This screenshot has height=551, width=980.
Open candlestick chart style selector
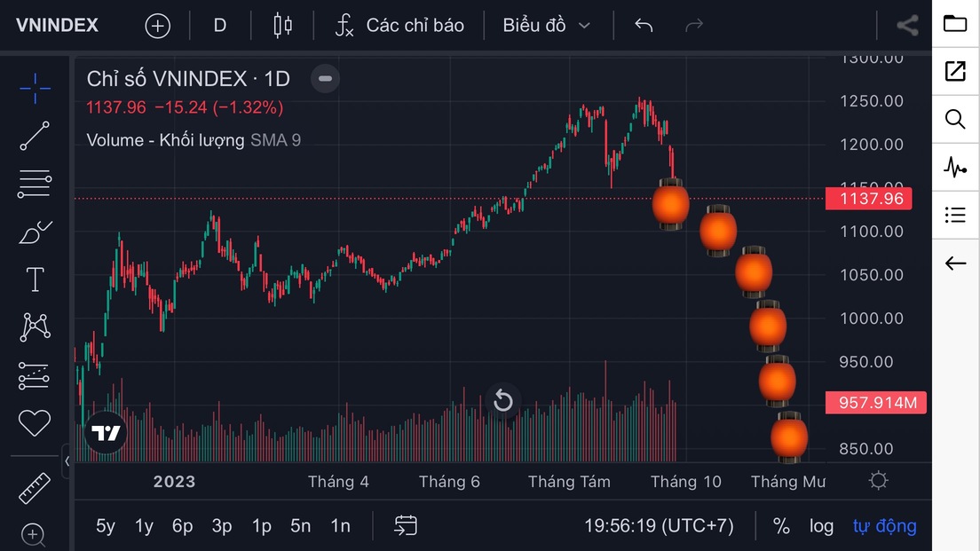click(283, 26)
